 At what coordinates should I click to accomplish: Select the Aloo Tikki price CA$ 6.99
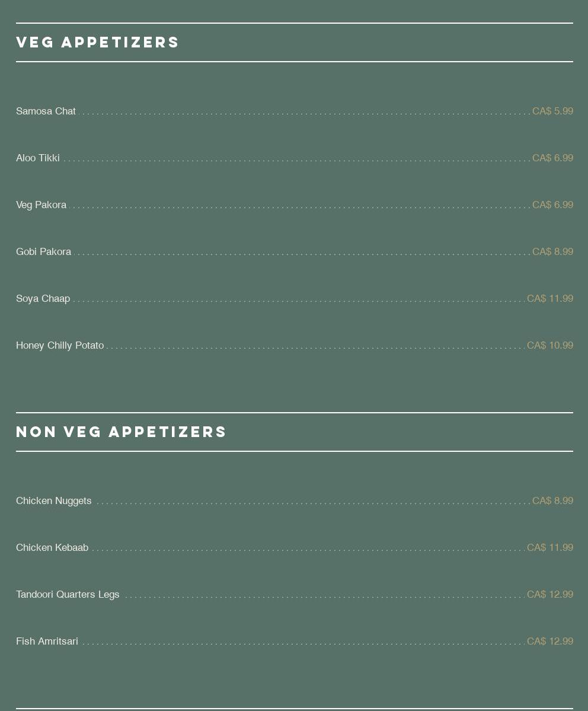tap(552, 158)
